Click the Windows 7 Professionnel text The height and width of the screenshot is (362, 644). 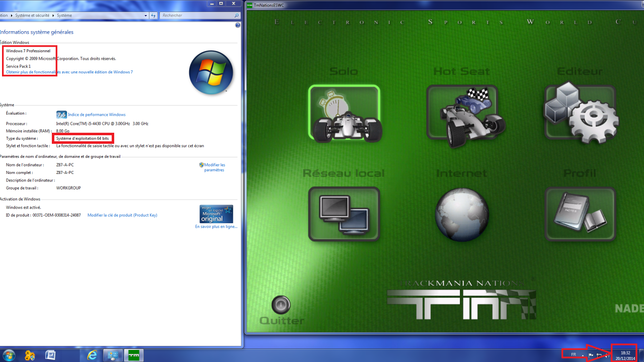tap(28, 51)
